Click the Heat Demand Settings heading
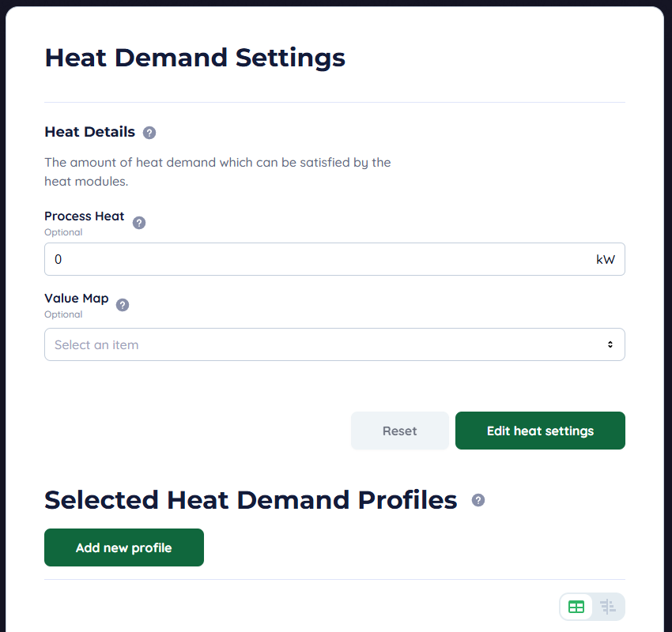Image resolution: width=672 pixels, height=632 pixels. (194, 58)
